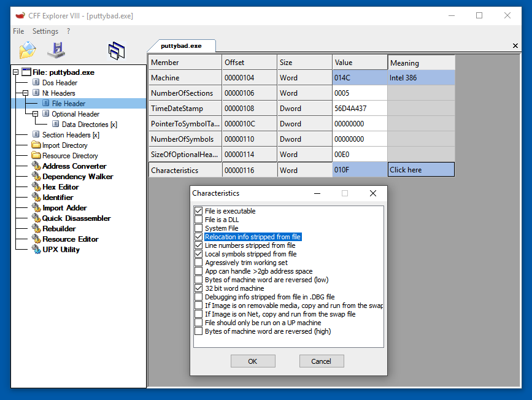
Task: Uncheck Local symbols stripped from file
Action: point(198,254)
